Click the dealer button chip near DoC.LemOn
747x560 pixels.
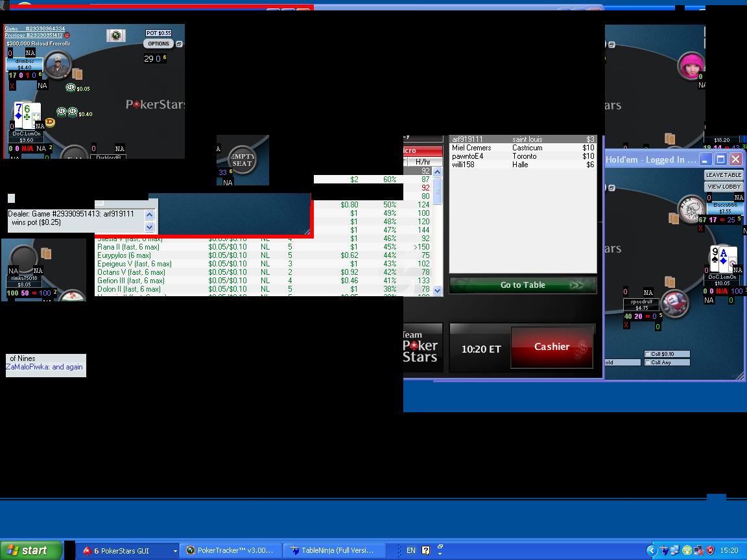pyautogui.click(x=50, y=122)
